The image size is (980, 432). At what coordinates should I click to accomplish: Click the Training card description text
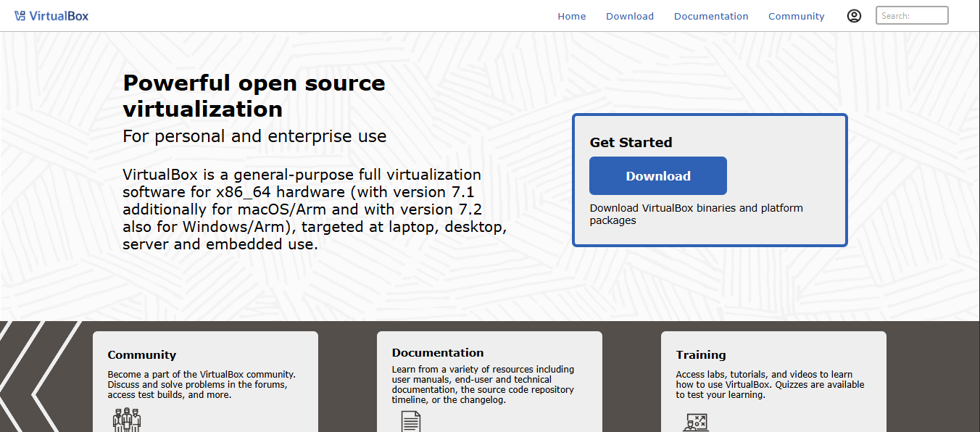(x=770, y=385)
